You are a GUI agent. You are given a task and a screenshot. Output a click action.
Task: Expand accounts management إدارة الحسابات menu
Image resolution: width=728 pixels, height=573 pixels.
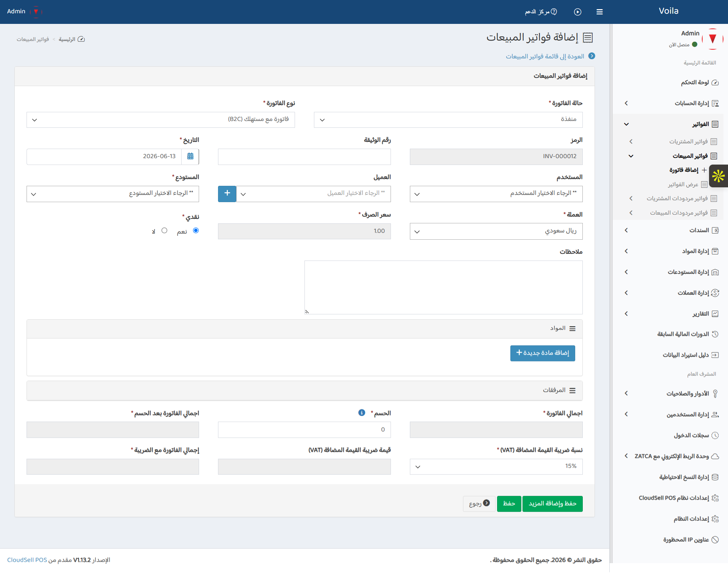pos(671,103)
